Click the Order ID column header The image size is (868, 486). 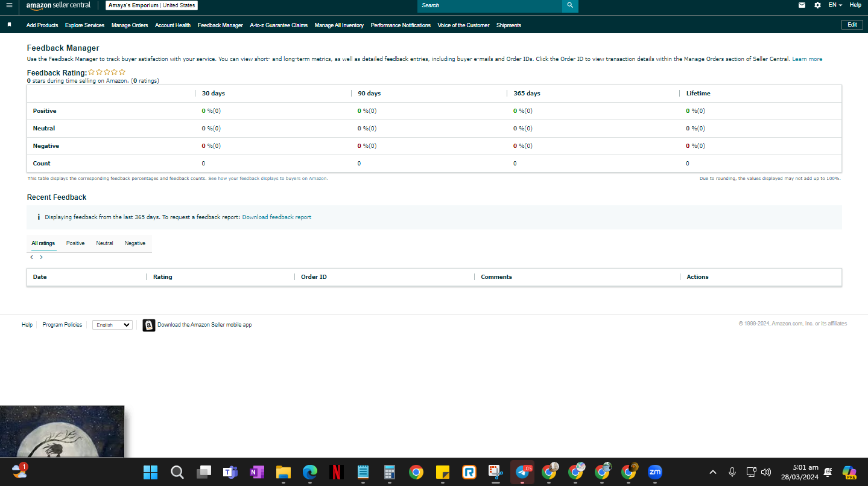coord(314,277)
